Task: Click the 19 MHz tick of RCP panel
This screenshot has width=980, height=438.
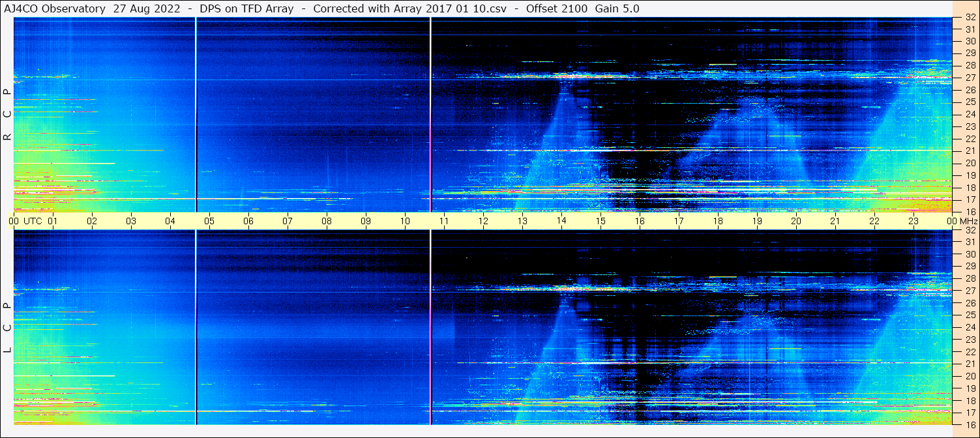Action: point(970,175)
